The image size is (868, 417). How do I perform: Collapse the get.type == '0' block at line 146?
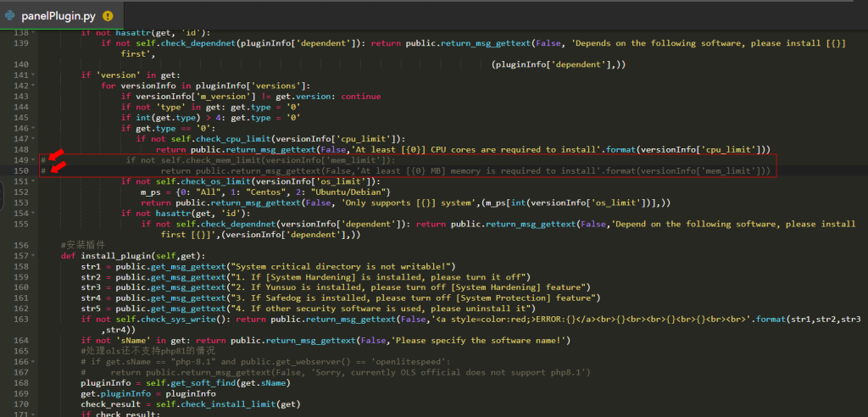pyautogui.click(x=33, y=128)
